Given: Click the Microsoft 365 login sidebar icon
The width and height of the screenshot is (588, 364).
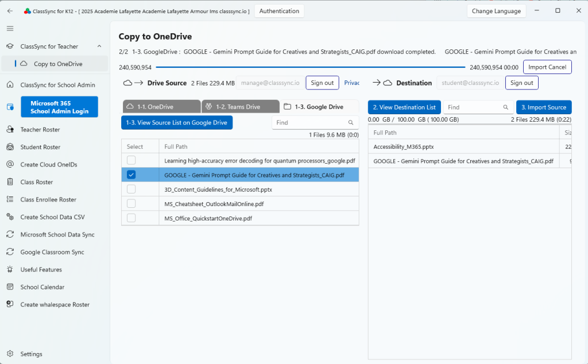Looking at the screenshot, I should pos(10,107).
